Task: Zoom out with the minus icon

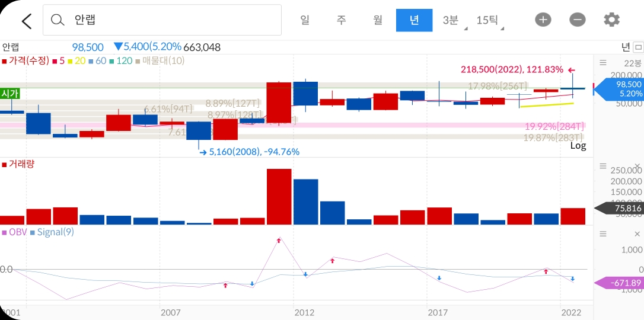Action: coord(578,20)
